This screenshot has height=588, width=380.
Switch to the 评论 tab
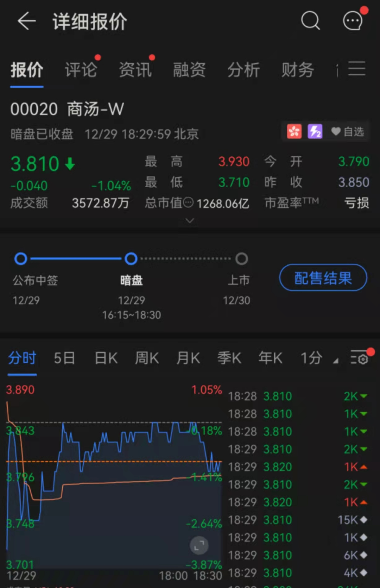click(81, 70)
